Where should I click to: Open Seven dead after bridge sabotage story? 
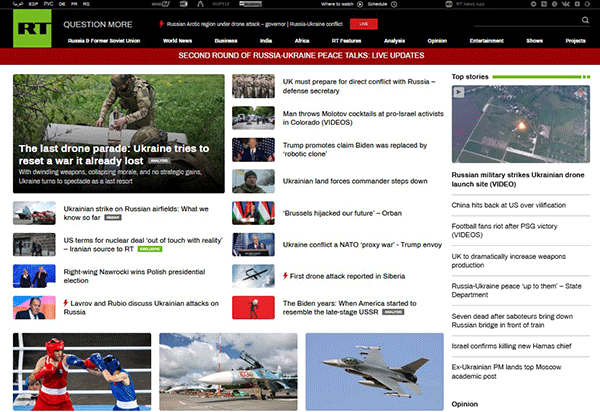(512, 321)
